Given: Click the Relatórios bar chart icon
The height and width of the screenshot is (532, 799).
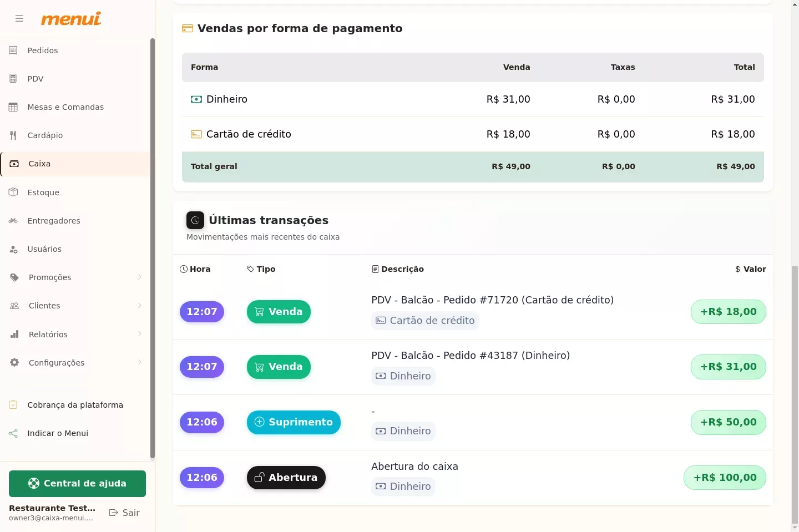Looking at the screenshot, I should 14,335.
